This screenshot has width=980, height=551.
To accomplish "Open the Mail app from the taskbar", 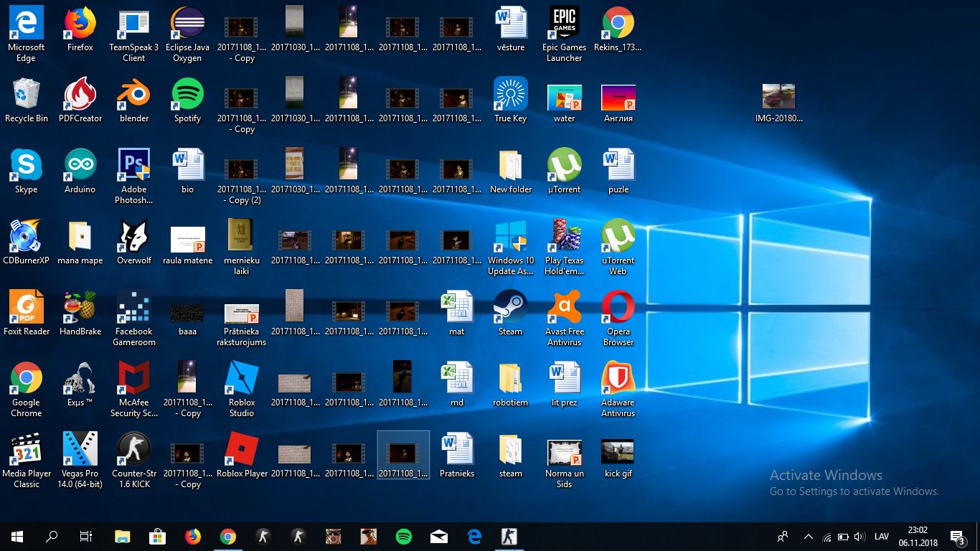I will (x=439, y=536).
